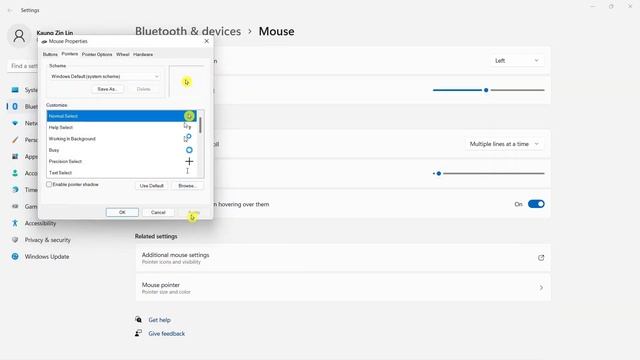Open Accounts via its sidebar icon

coord(15,173)
